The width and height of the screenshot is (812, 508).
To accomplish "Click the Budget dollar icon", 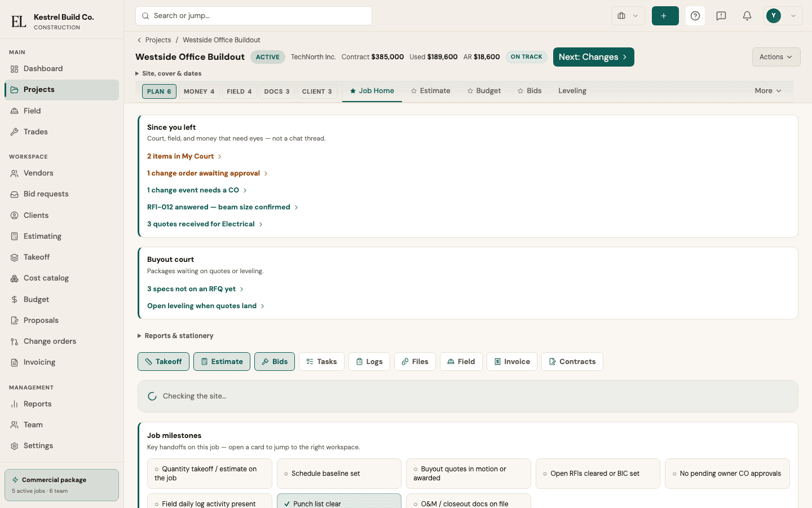I will click(x=15, y=300).
